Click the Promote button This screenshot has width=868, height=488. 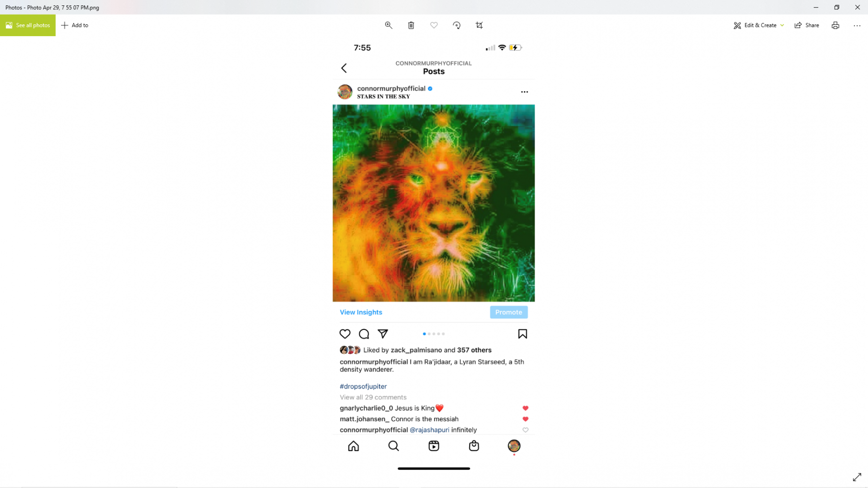coord(509,312)
